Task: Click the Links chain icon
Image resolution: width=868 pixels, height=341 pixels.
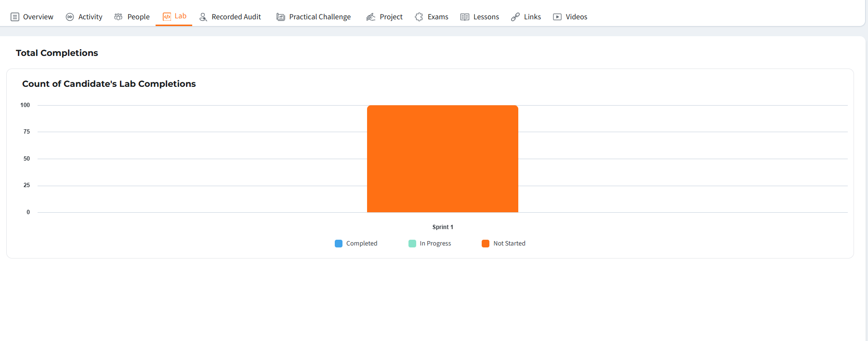Action: pyautogui.click(x=515, y=17)
